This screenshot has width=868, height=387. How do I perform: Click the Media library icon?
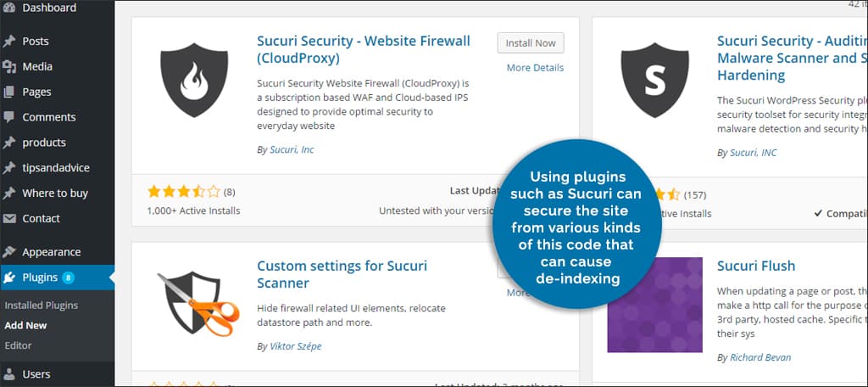[x=8, y=67]
